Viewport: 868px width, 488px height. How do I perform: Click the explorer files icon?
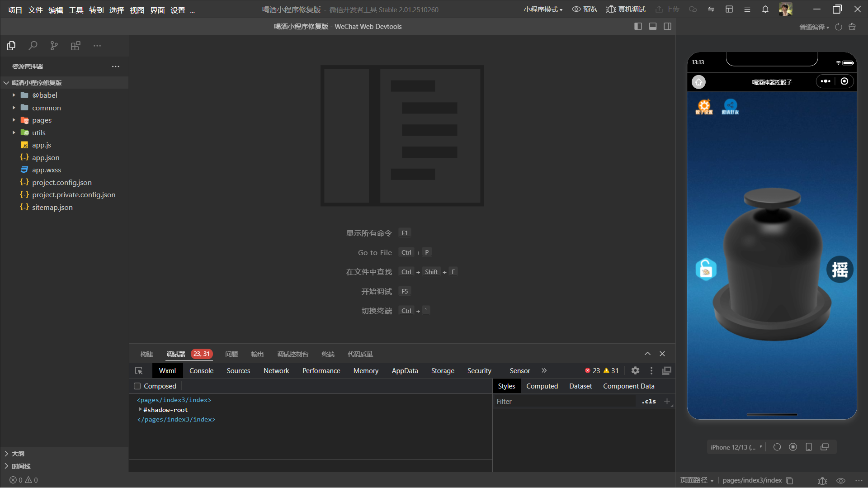[11, 46]
